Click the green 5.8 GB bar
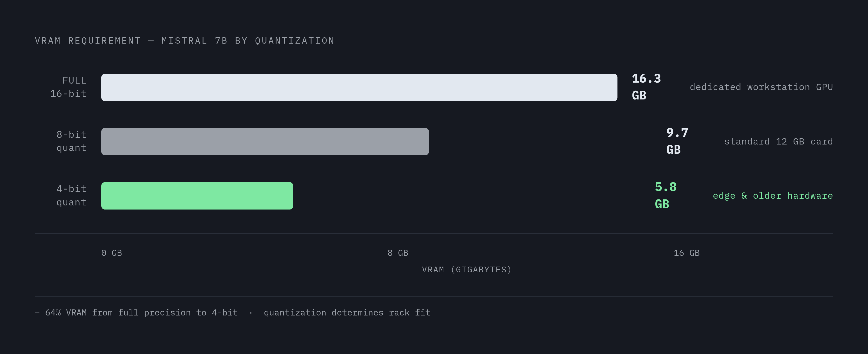 (x=197, y=196)
